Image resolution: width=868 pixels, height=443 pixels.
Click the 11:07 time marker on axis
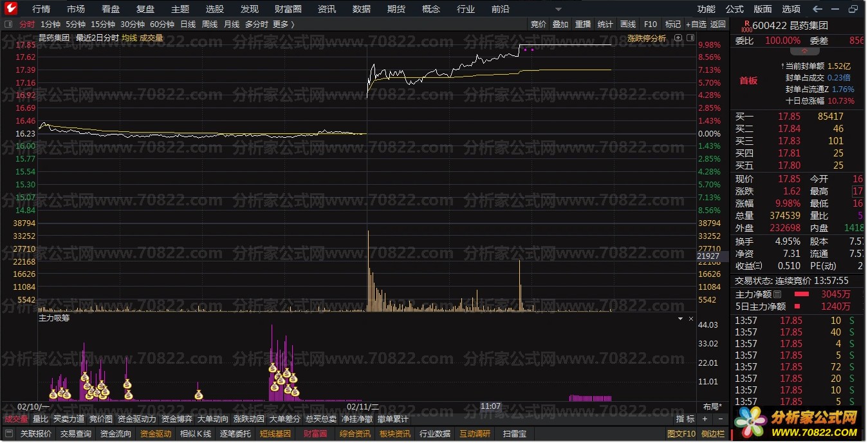(x=491, y=406)
